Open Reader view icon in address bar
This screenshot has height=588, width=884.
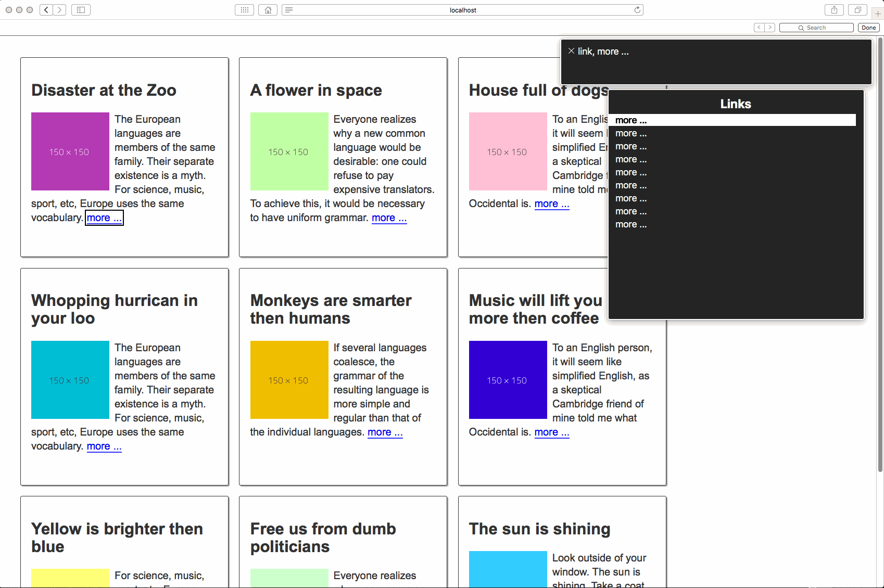[289, 10]
